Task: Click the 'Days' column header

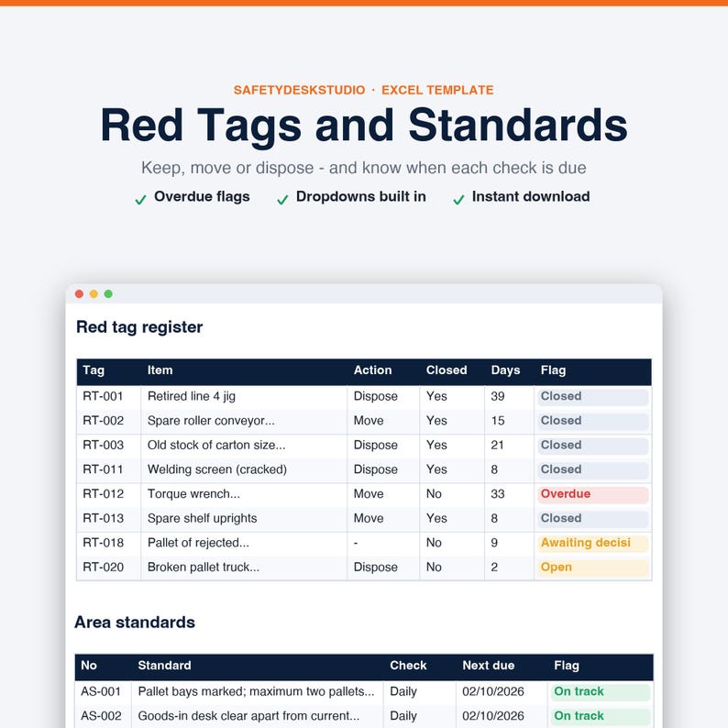Action: click(505, 370)
